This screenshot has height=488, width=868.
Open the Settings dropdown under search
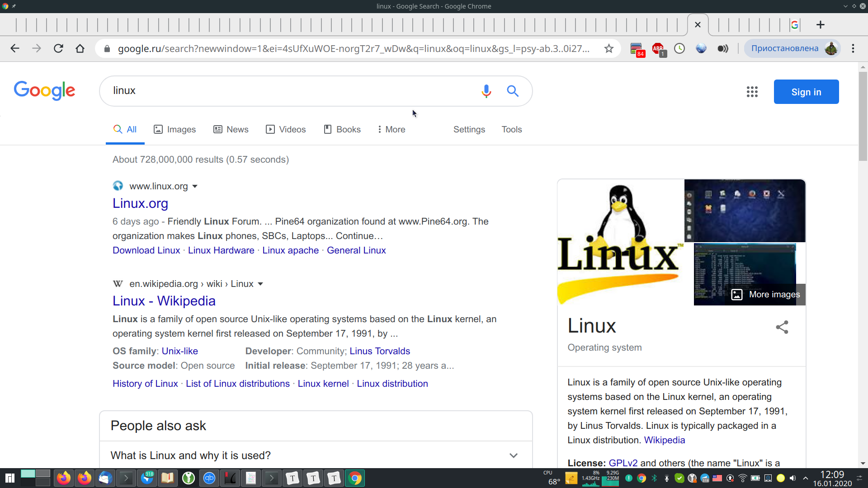point(469,129)
